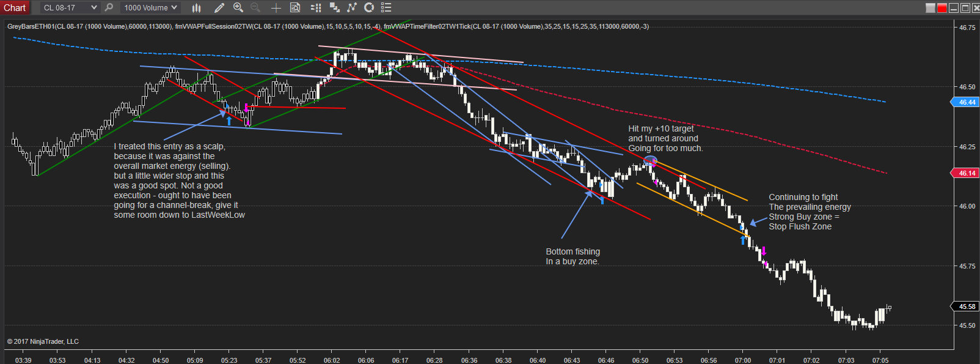Click the 06:02 time axis label
980x364 pixels.
[332, 360]
